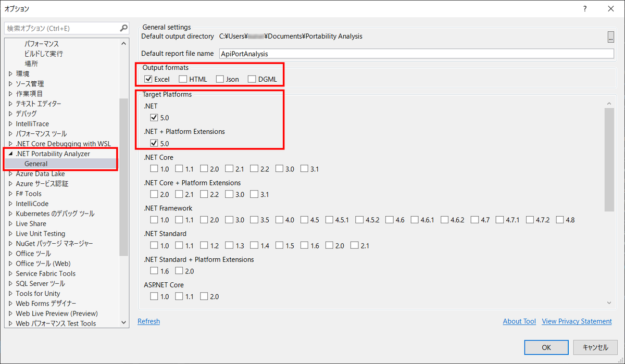Select the IntelliCode tree item
This screenshot has height=364, width=625.
tap(32, 204)
